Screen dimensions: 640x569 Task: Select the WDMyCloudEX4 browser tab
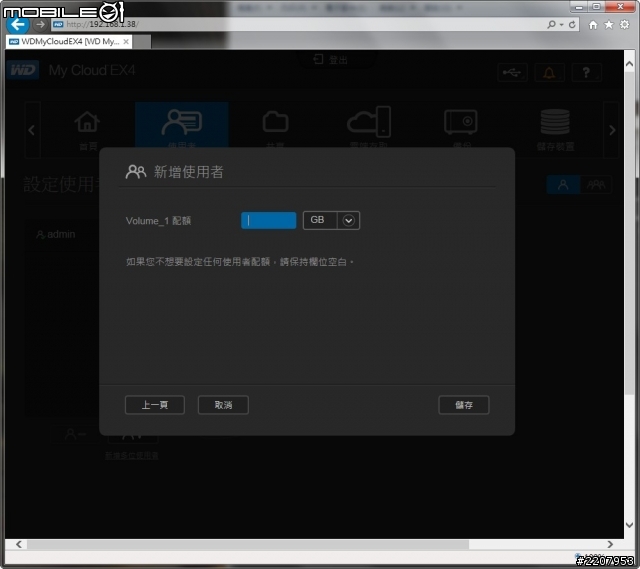(69, 42)
